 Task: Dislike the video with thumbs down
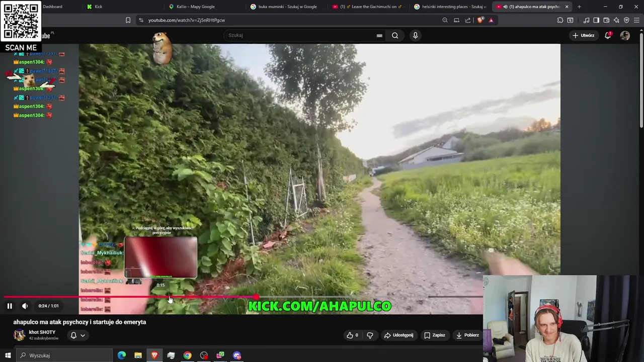pos(370,335)
